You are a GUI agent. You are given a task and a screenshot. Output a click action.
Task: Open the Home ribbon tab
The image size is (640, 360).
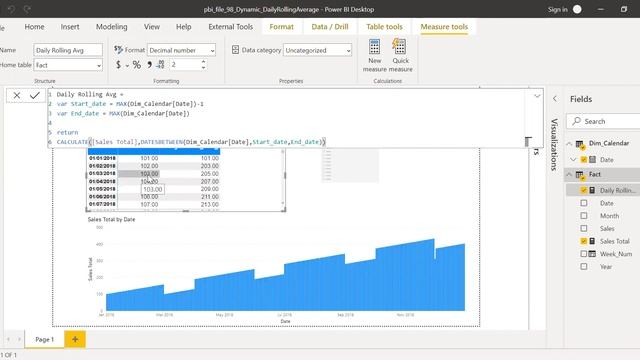click(34, 27)
